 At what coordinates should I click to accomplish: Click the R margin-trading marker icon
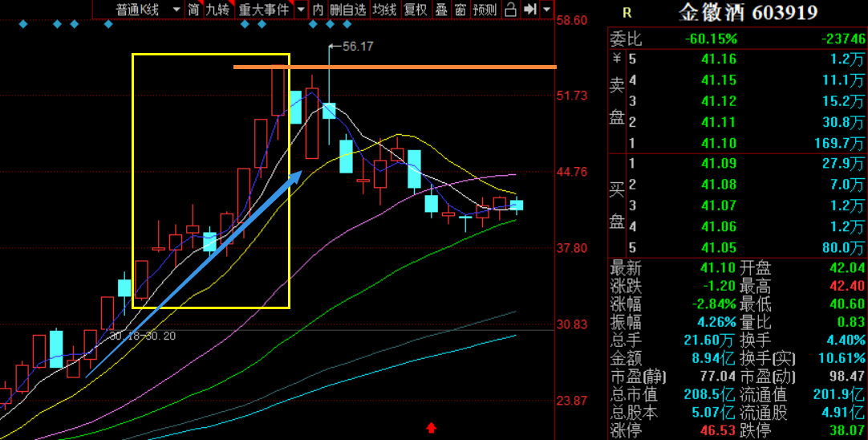tap(627, 14)
